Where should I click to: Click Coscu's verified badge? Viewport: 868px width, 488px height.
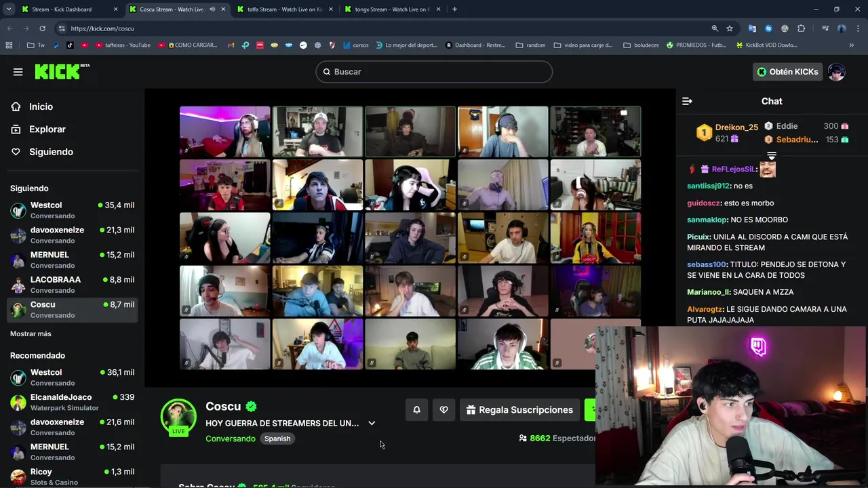point(251,407)
